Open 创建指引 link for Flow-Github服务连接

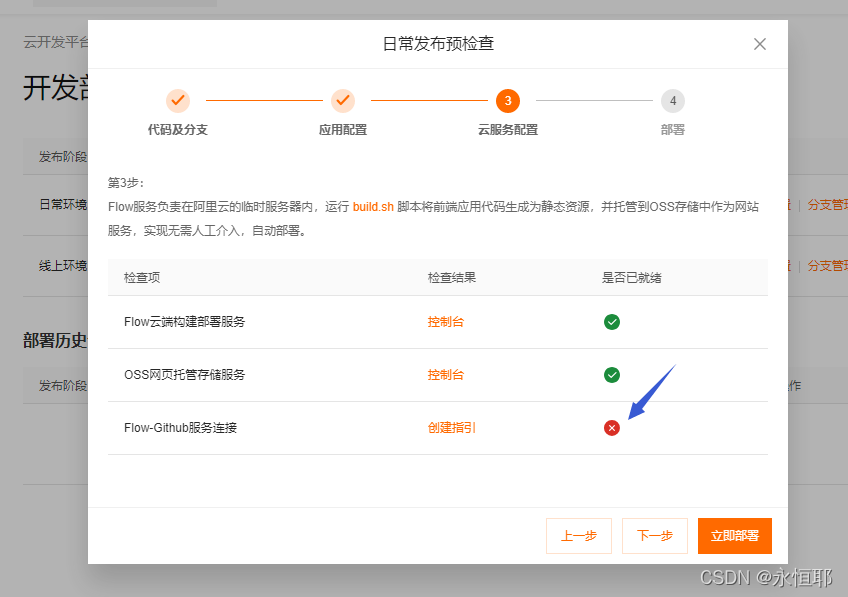pos(452,428)
